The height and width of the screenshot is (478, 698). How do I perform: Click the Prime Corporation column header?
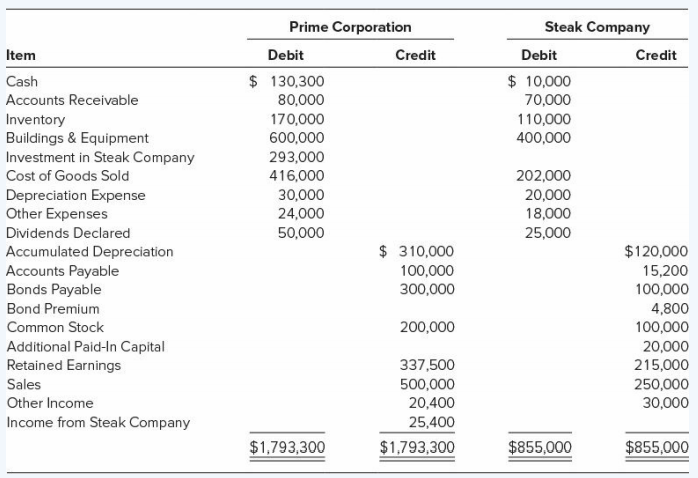[x=349, y=27]
